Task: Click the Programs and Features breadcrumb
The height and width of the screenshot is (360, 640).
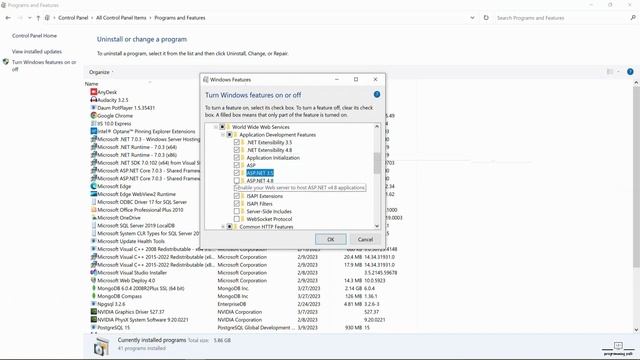Action: point(180,18)
